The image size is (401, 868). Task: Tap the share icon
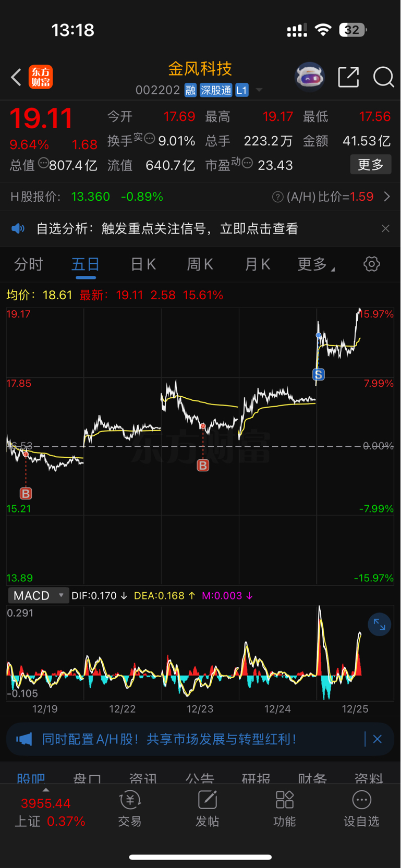tap(348, 77)
